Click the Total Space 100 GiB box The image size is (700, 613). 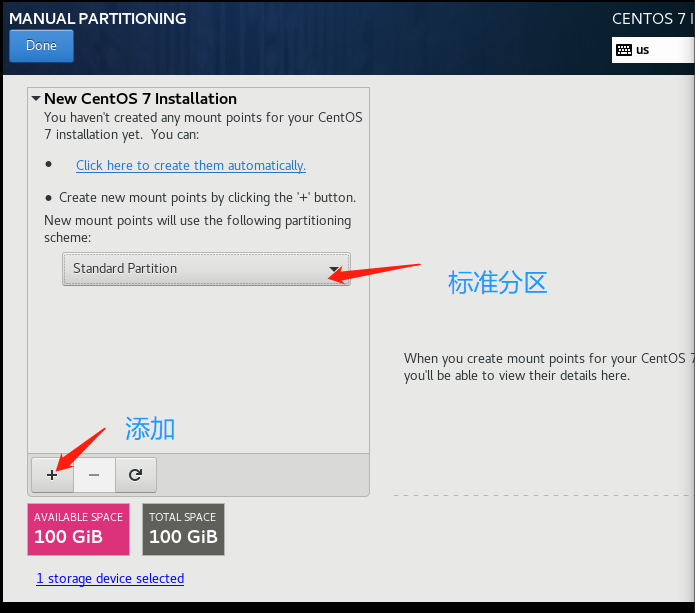click(183, 530)
